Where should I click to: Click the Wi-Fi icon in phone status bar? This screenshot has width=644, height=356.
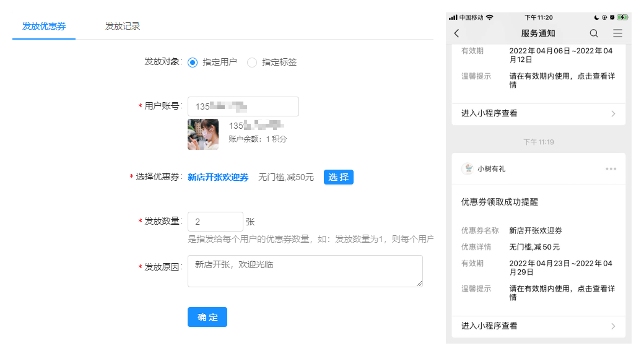click(490, 17)
